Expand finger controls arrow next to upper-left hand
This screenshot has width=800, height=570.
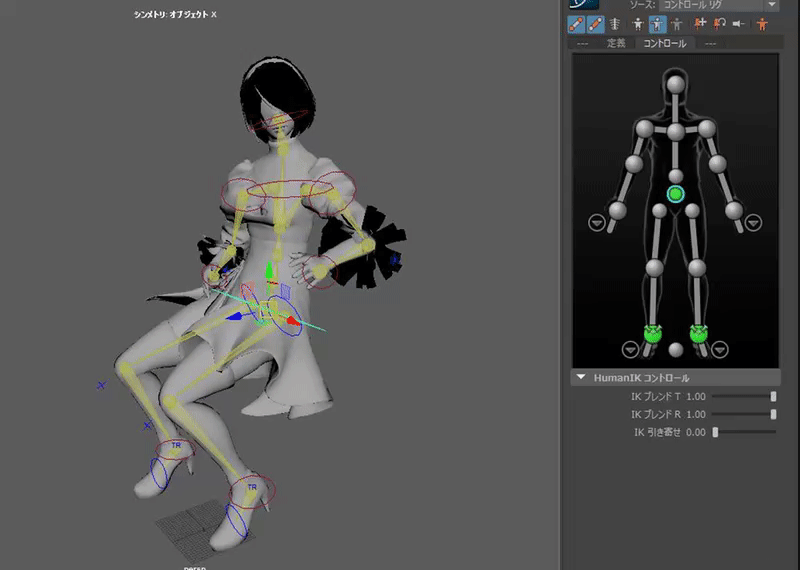click(597, 223)
